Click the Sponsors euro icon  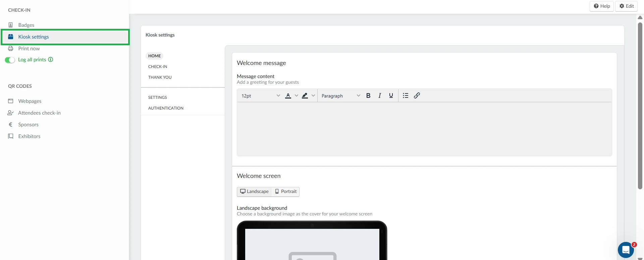(10, 124)
